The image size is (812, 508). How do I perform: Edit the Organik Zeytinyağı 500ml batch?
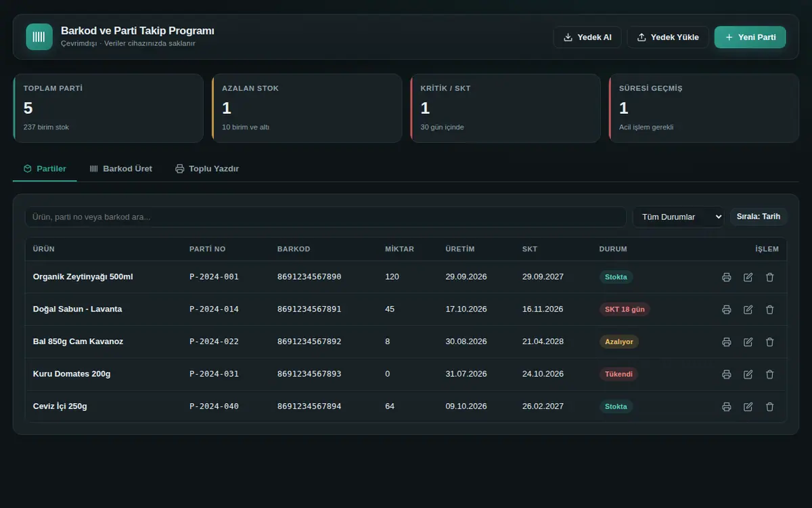pyautogui.click(x=748, y=277)
